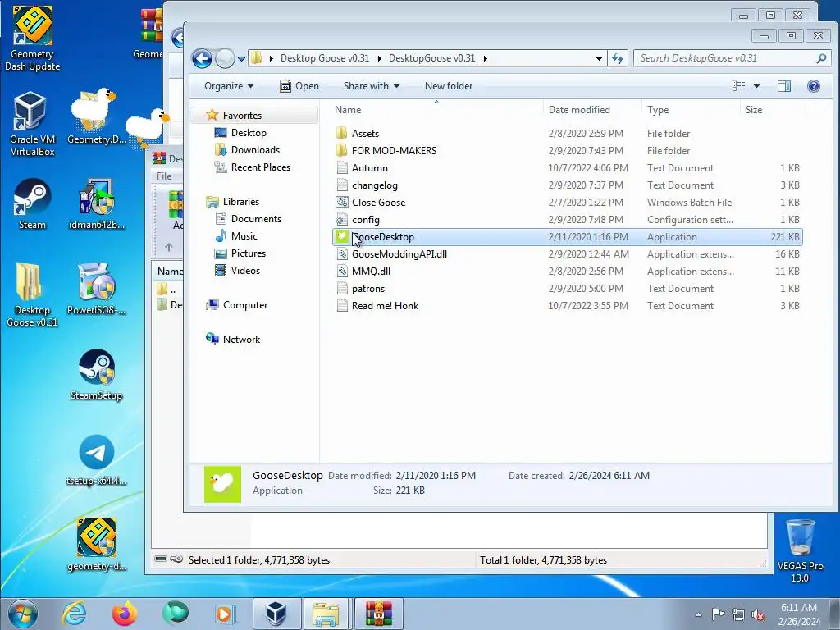Open the FOR MOD-MAKERS folder
Viewport: 840px width, 630px height.
click(x=568, y=151)
